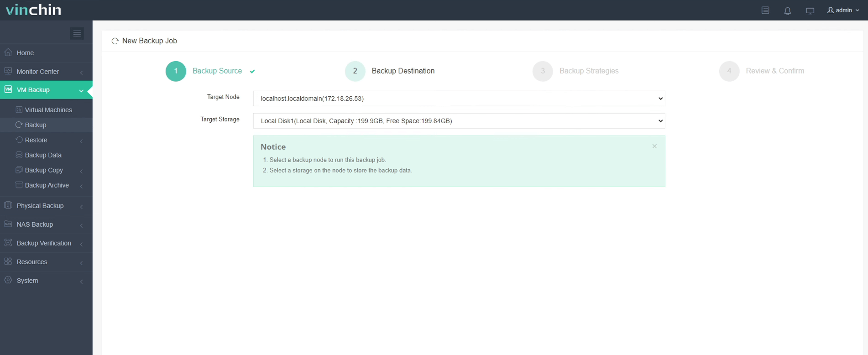Click the New Backup Job refresh icon
This screenshot has height=355, width=868.
(x=115, y=41)
